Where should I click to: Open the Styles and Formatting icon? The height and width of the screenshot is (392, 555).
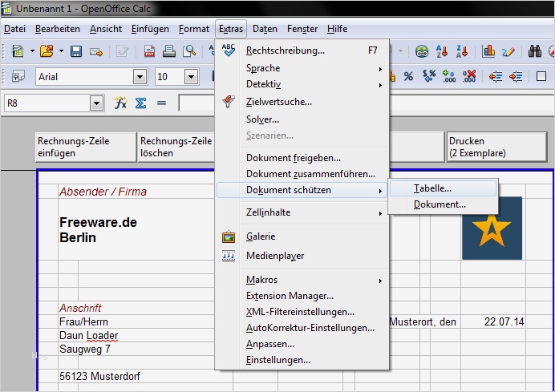18,76
